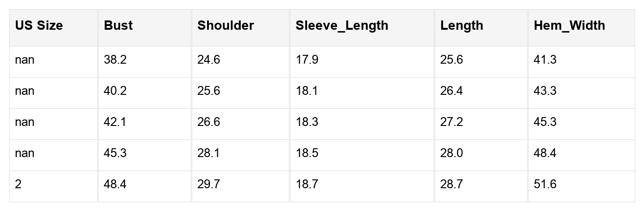This screenshot has height=211, width=644.
Task: Click the Sleeve_Length value 18.3
Action: coord(307,122)
